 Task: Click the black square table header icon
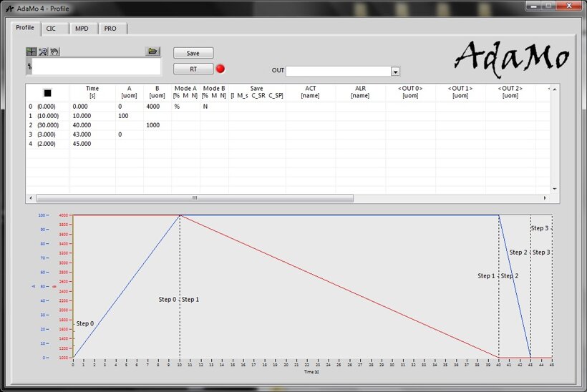[x=47, y=92]
